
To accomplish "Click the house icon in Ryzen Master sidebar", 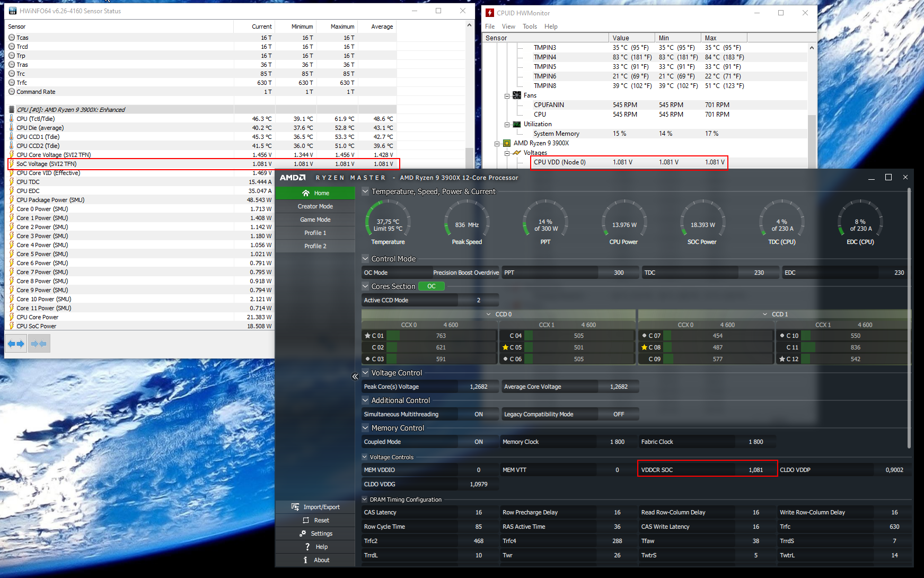I will click(305, 193).
